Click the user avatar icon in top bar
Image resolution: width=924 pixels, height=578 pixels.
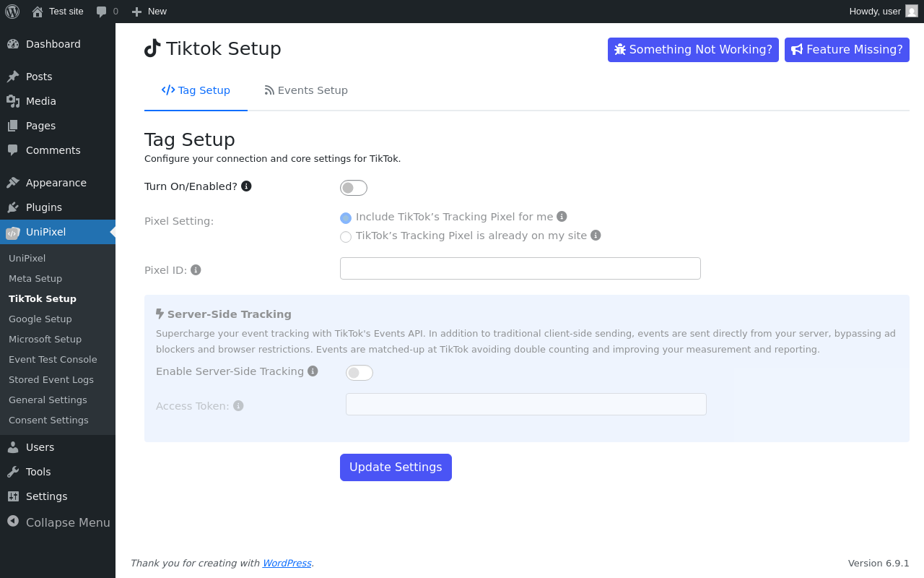click(x=912, y=11)
